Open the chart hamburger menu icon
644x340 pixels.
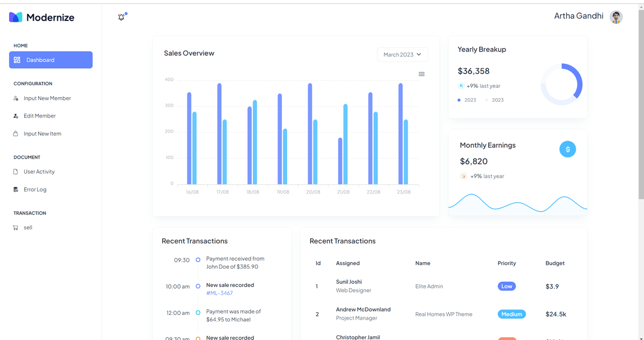click(421, 74)
